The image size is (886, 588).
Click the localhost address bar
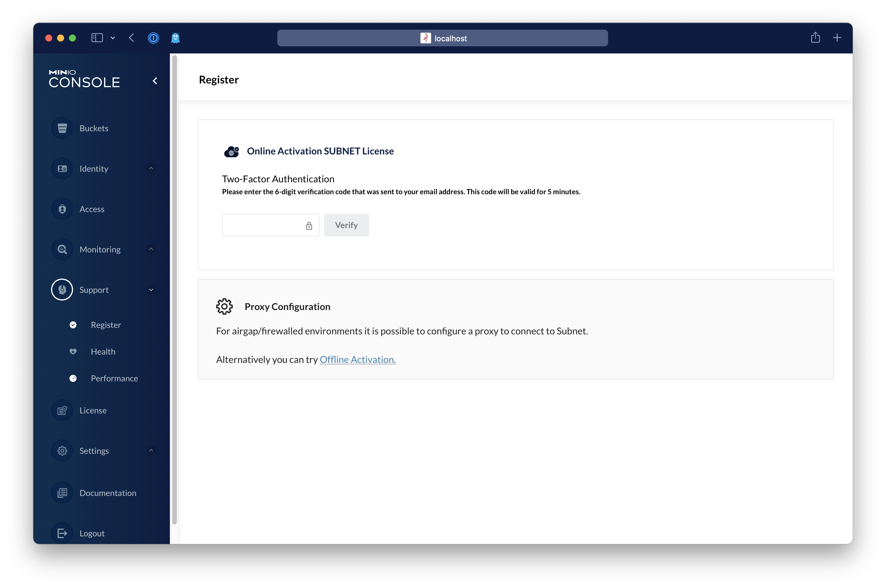442,38
